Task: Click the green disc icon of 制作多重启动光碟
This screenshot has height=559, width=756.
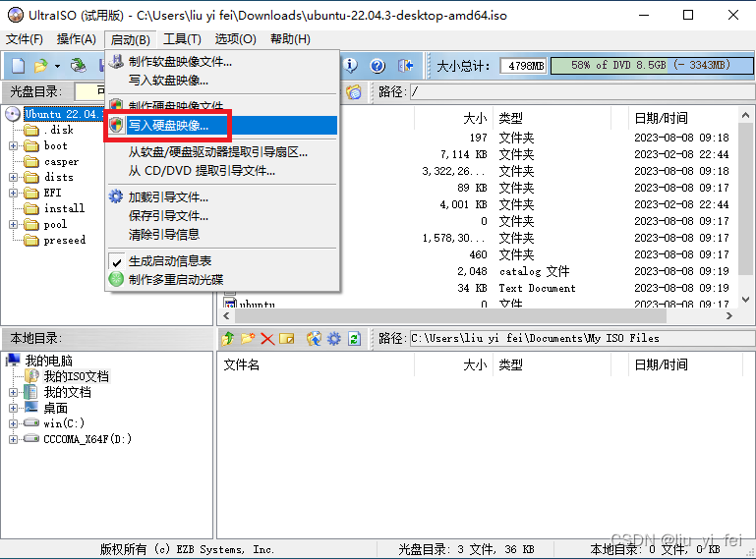Action: 116,279
